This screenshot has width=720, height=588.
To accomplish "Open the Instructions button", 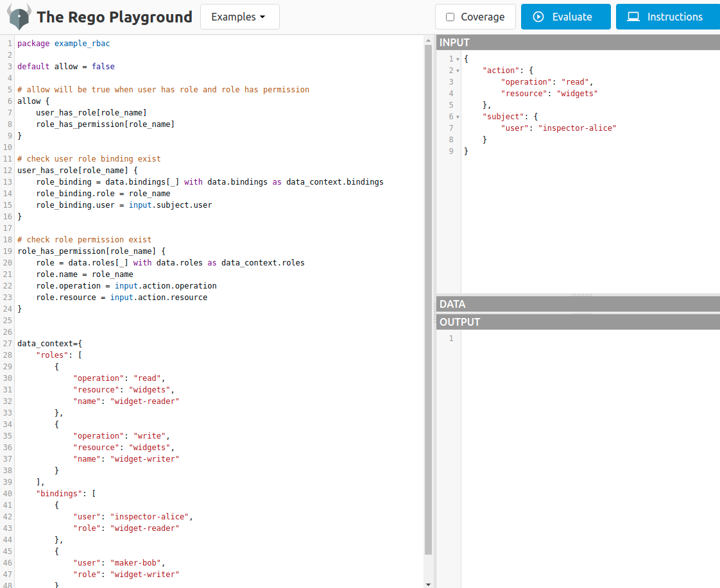I will [x=667, y=17].
